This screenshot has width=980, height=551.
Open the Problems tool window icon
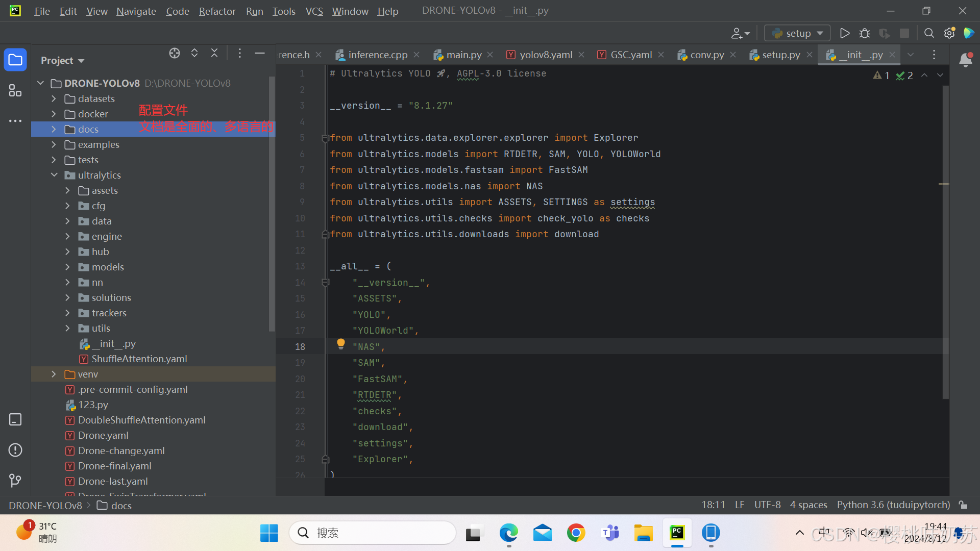point(15,450)
